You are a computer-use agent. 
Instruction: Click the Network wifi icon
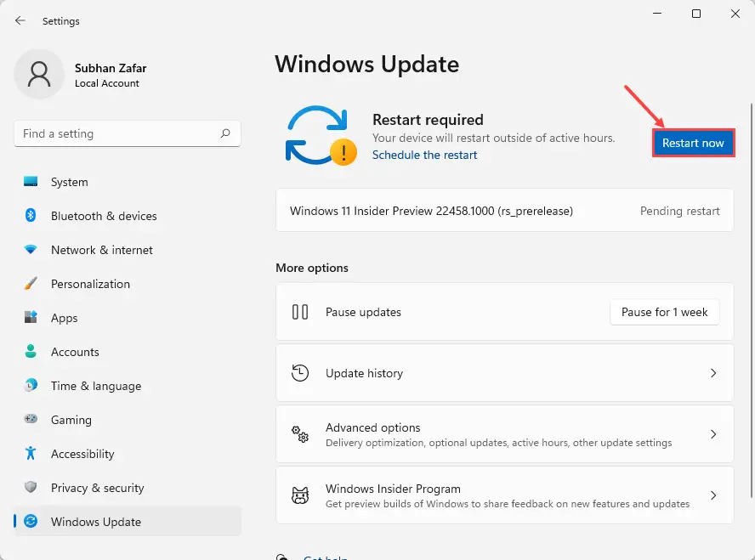[x=31, y=249]
